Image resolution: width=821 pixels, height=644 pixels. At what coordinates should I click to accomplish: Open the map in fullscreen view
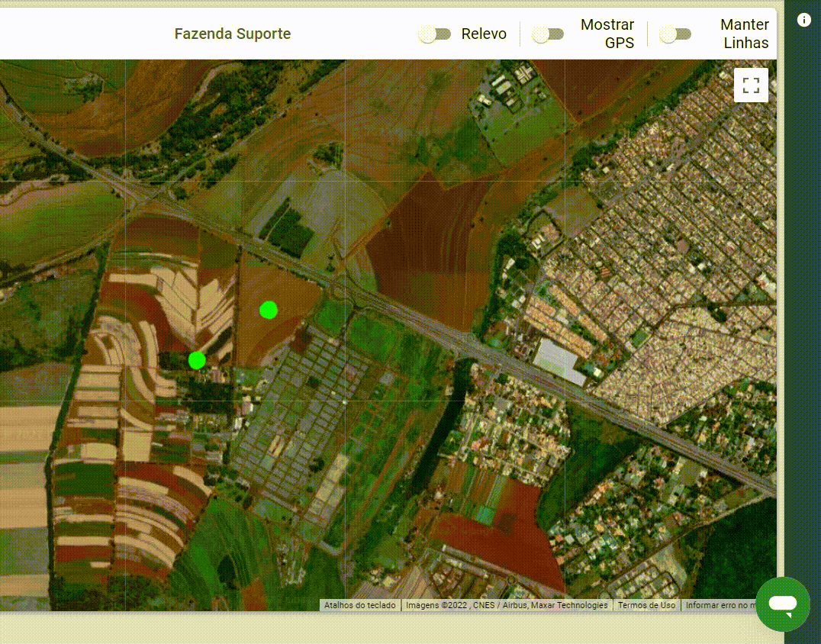(751, 85)
